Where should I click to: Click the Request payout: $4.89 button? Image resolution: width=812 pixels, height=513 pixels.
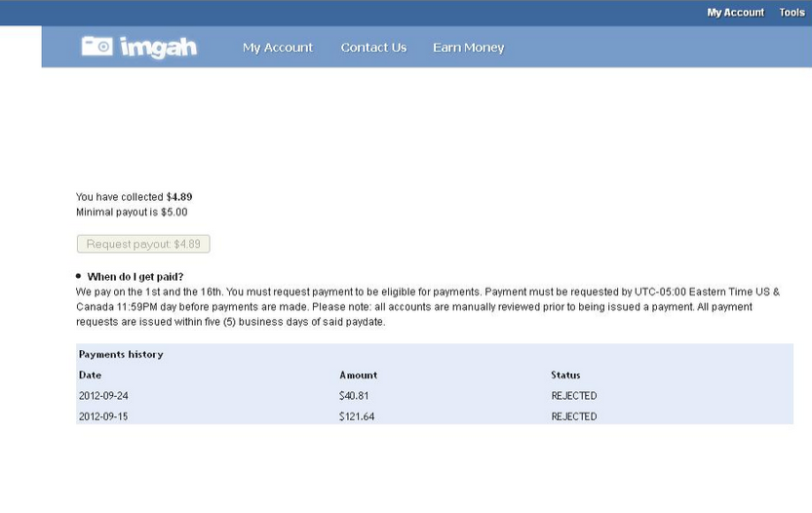point(143,244)
